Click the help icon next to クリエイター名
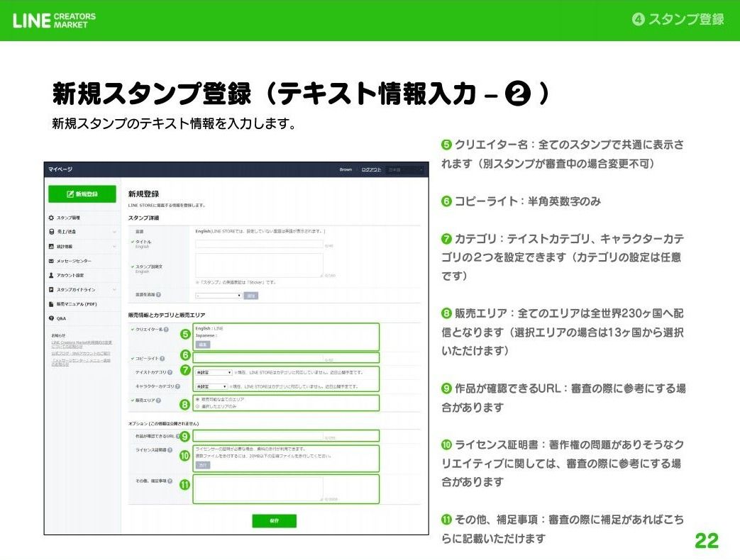The height and width of the screenshot is (560, 740). coord(166,330)
